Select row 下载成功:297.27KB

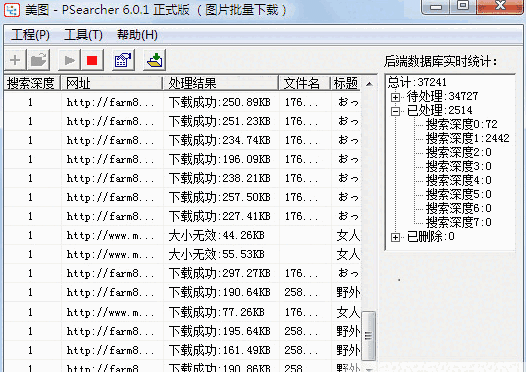(183, 273)
